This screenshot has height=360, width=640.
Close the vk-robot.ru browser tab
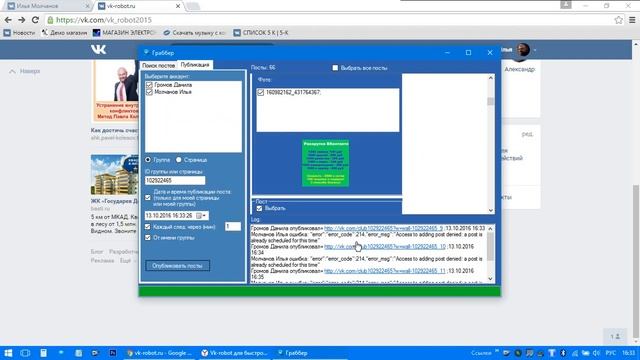[178, 6]
